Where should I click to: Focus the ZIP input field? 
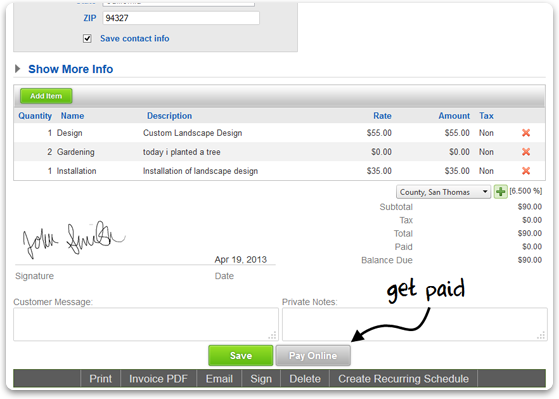181,18
